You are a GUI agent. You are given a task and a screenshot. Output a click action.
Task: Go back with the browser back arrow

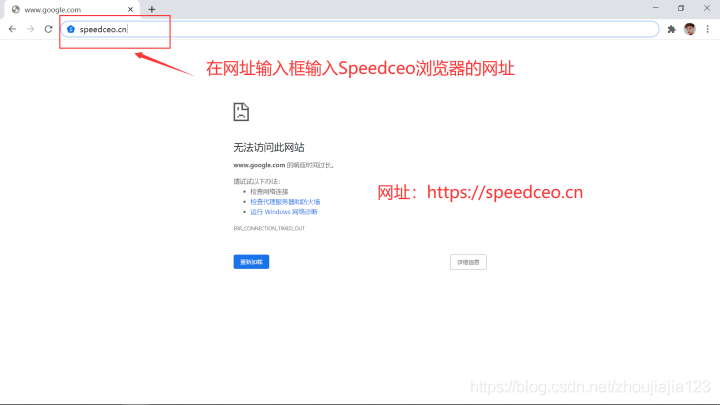12,29
